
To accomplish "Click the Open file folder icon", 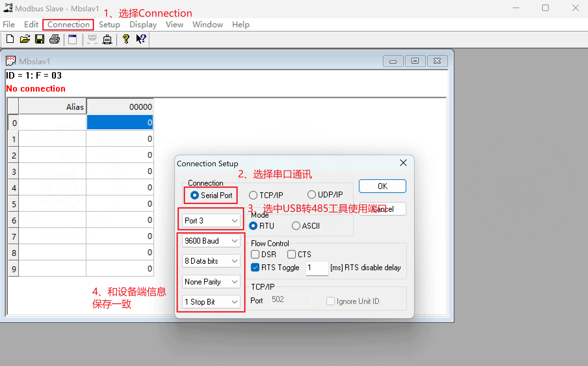I will pos(25,39).
